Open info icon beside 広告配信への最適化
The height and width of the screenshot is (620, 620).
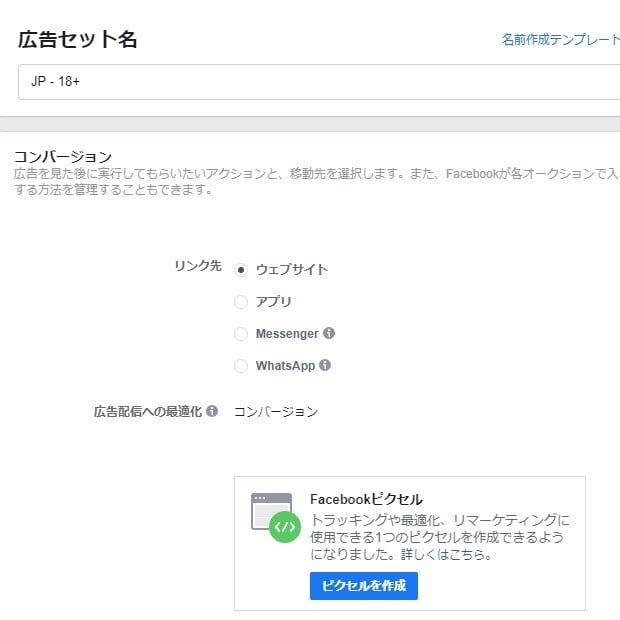click(x=212, y=411)
